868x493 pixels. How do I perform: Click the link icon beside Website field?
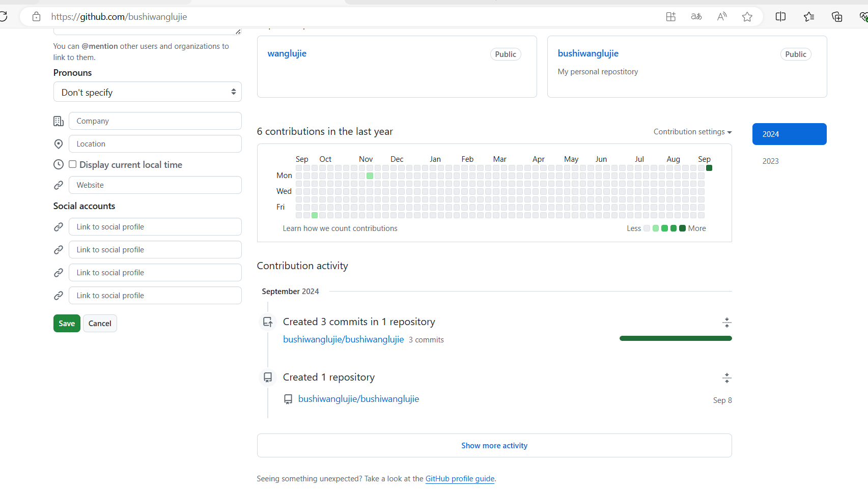[x=59, y=185]
